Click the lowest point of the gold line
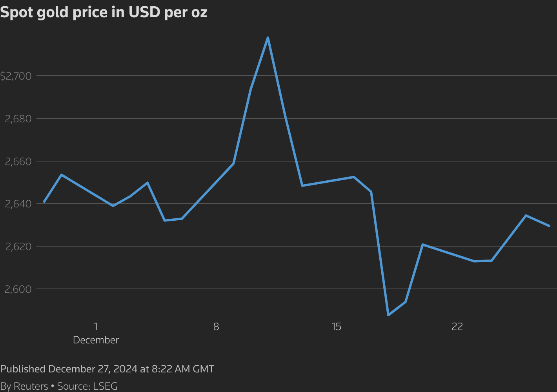 (388, 315)
